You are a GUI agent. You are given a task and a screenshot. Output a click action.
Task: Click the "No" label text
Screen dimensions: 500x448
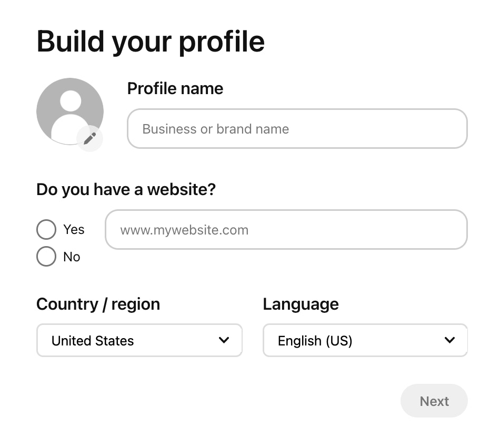click(72, 257)
